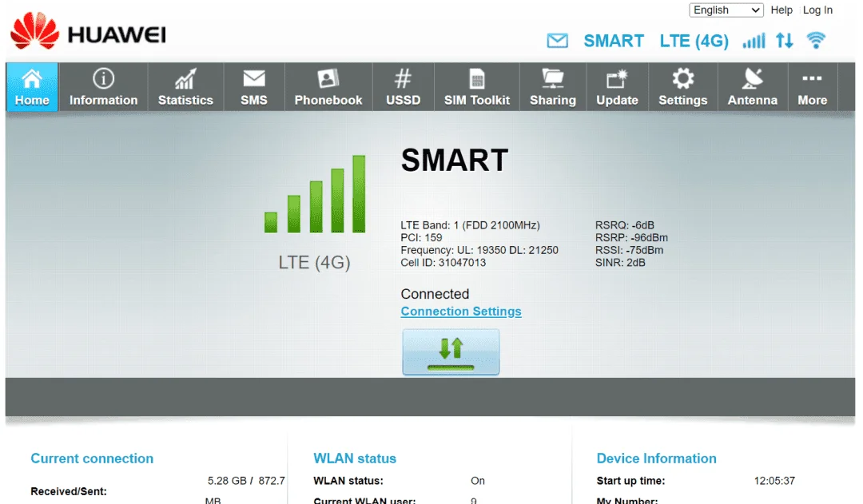Click the Current connection heading
The image size is (863, 504).
coord(92,458)
